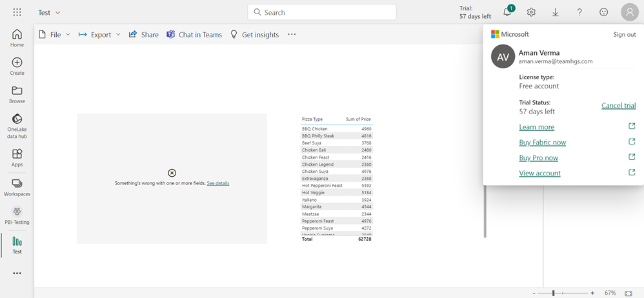This screenshot has height=298, width=644.
Task: Open notifications bell
Action: pos(507,12)
